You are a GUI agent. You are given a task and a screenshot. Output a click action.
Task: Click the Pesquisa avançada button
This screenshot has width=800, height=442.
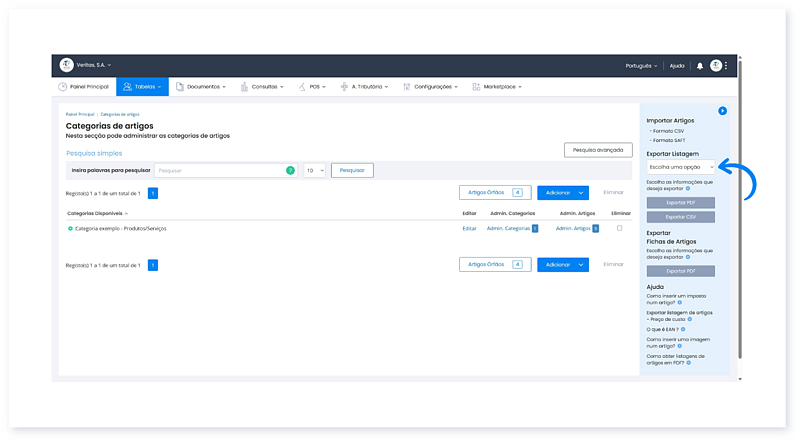(x=597, y=150)
